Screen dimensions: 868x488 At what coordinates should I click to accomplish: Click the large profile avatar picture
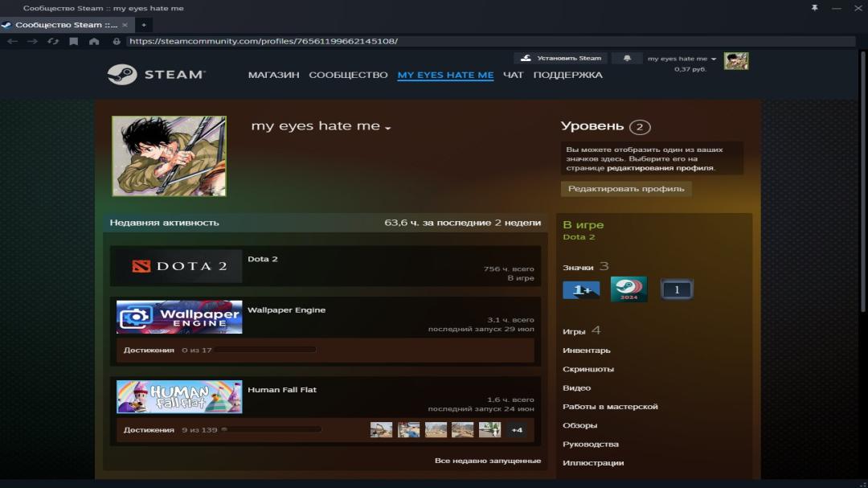169,156
